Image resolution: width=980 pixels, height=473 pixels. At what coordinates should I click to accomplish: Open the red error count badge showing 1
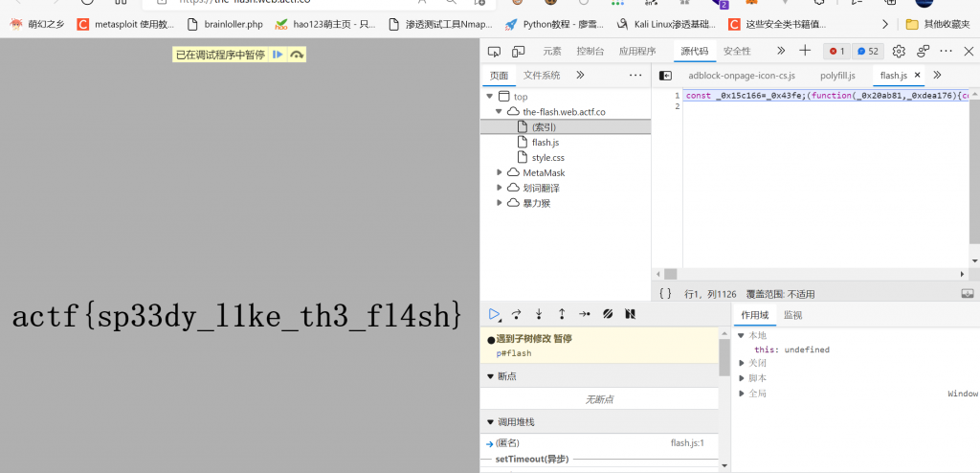(x=836, y=52)
